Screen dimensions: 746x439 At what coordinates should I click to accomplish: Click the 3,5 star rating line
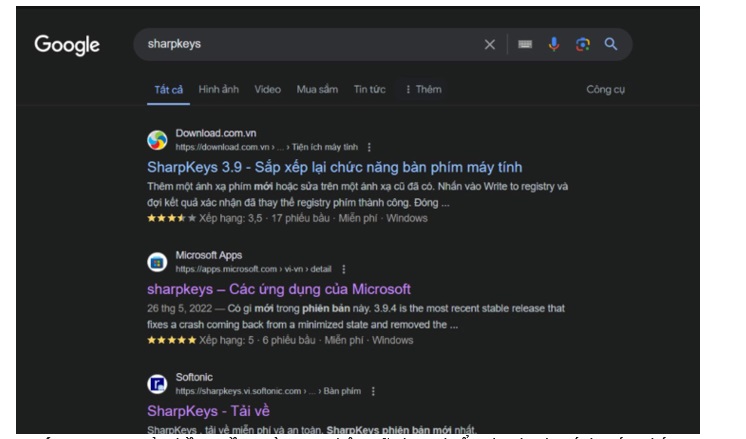click(x=287, y=218)
